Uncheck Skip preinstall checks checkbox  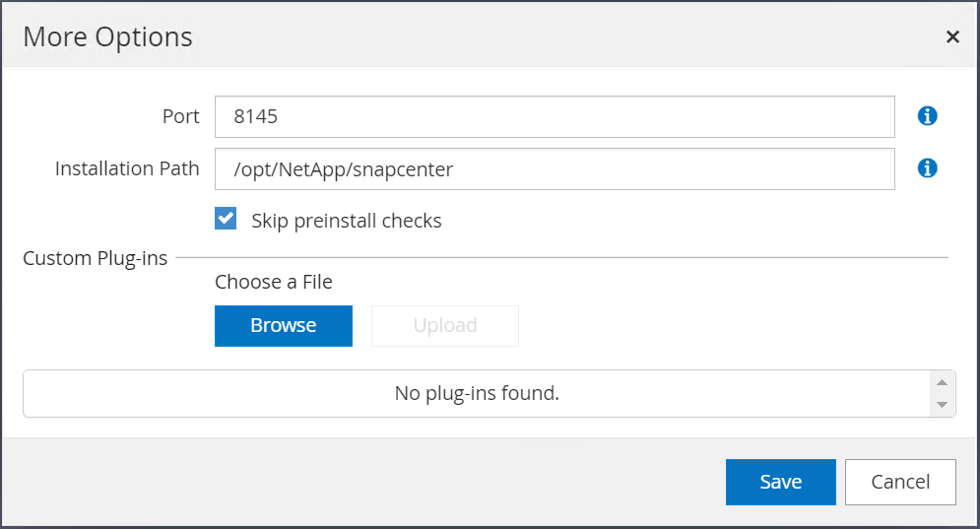[227, 219]
